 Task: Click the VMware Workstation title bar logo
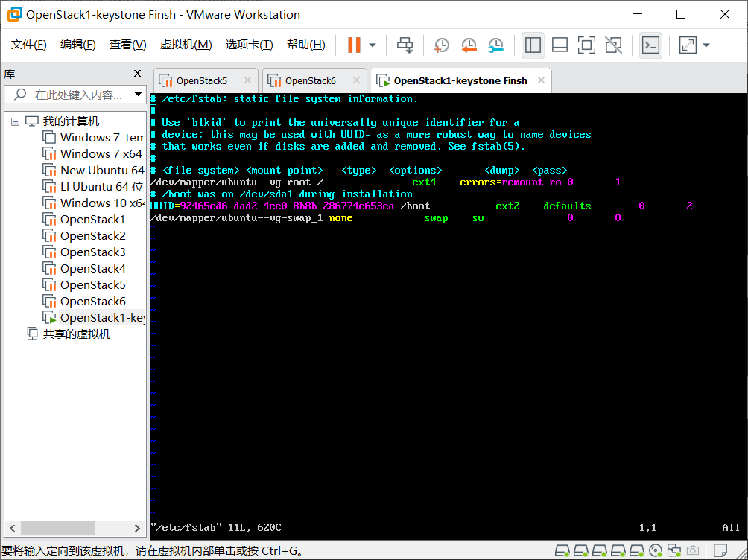pyautogui.click(x=15, y=14)
